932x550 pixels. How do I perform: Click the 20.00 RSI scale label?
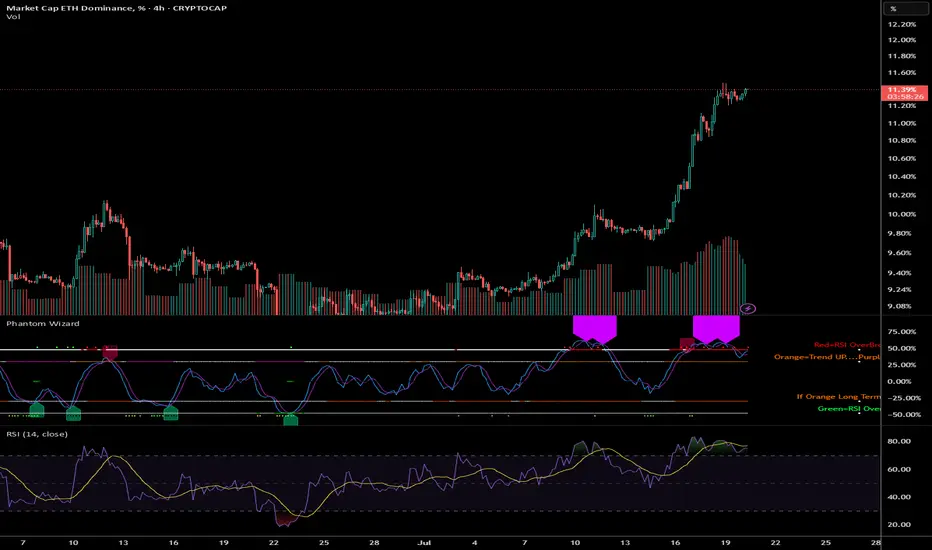click(900, 524)
